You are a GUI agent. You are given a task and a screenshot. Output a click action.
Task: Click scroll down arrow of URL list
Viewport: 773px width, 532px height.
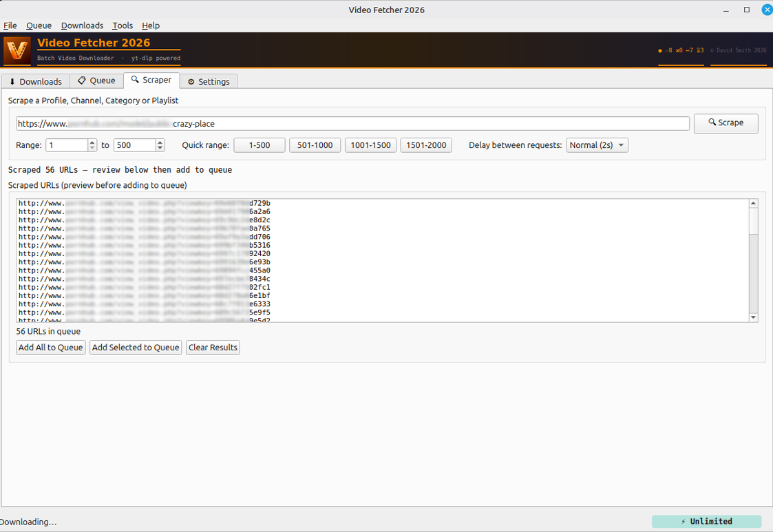753,317
